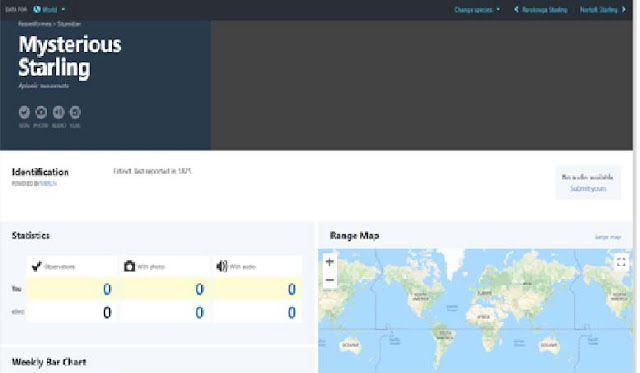This screenshot has width=640, height=373.
Task: Click the Weekly Bar Chart heading
Action: point(49,362)
